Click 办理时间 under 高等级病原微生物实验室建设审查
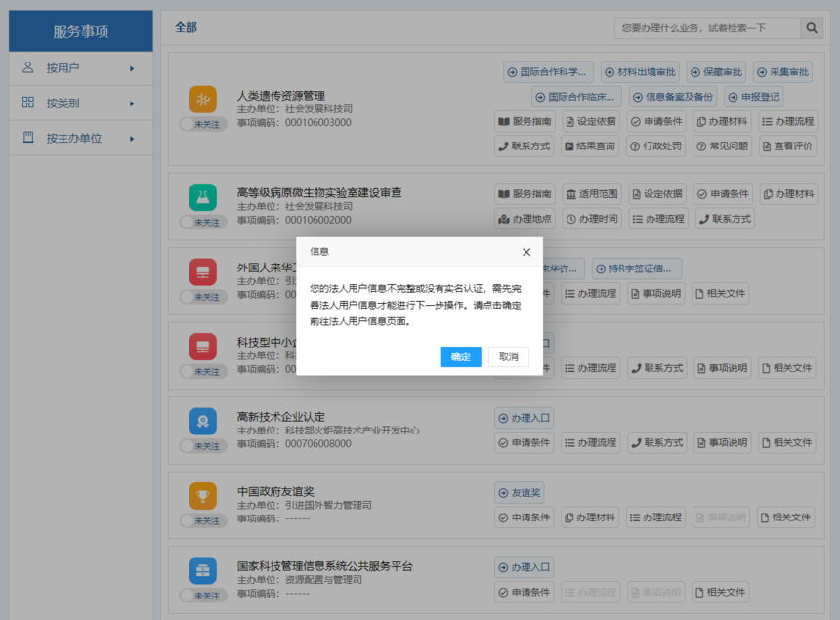 (592, 219)
